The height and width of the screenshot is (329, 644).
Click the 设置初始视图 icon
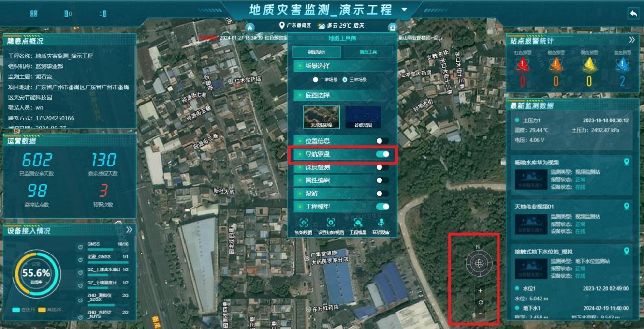click(331, 223)
